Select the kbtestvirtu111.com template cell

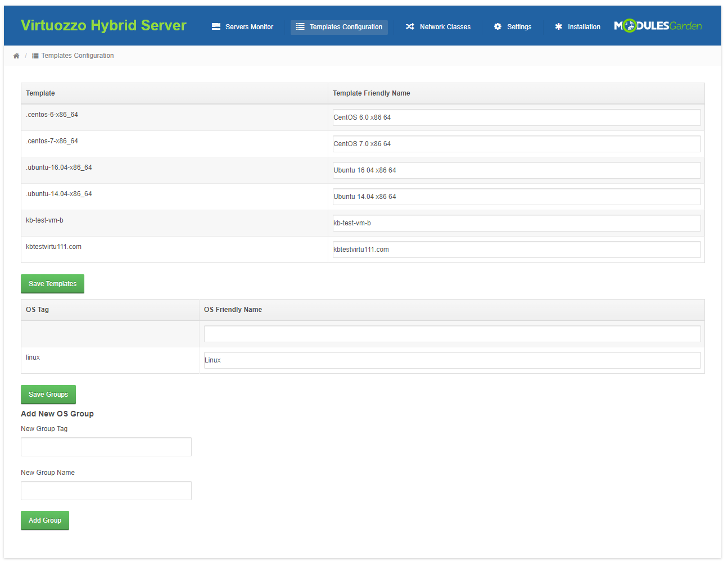[x=174, y=250]
